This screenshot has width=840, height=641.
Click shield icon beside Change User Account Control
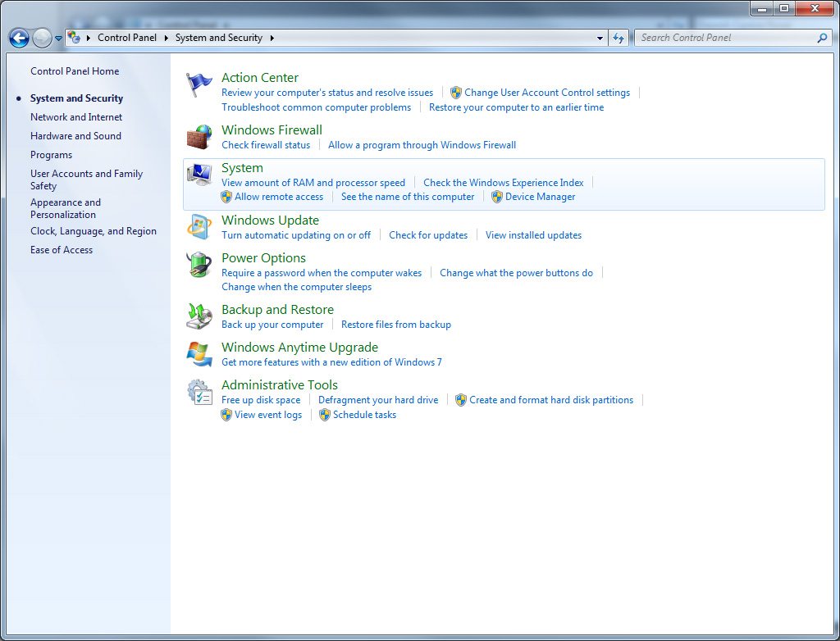coord(456,93)
